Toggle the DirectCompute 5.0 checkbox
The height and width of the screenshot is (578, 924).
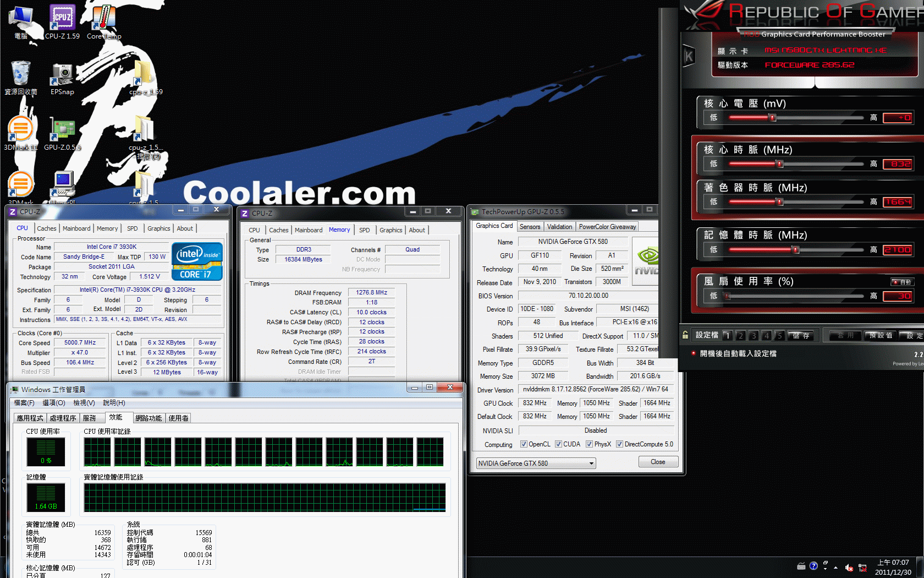(619, 444)
